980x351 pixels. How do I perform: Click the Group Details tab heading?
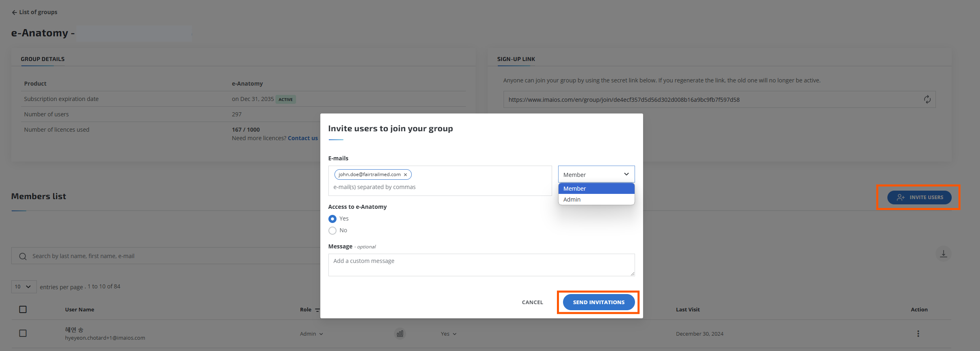tap(42, 59)
